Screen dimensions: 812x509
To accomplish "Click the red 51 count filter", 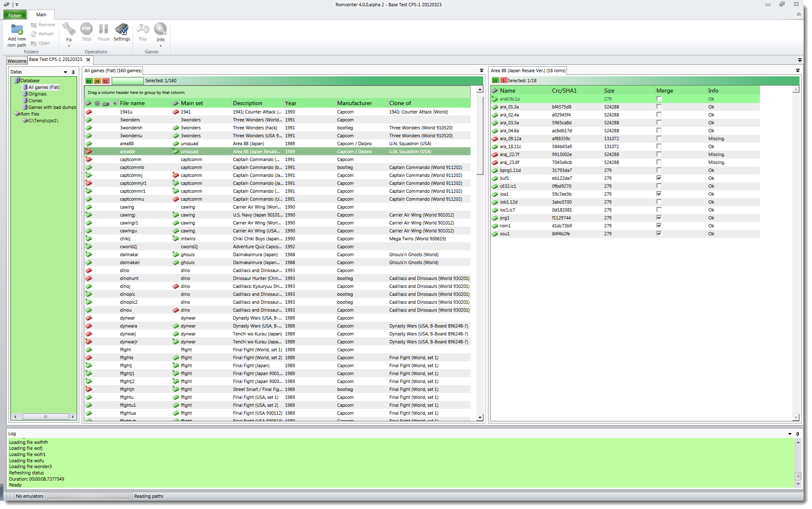I will click(x=105, y=81).
